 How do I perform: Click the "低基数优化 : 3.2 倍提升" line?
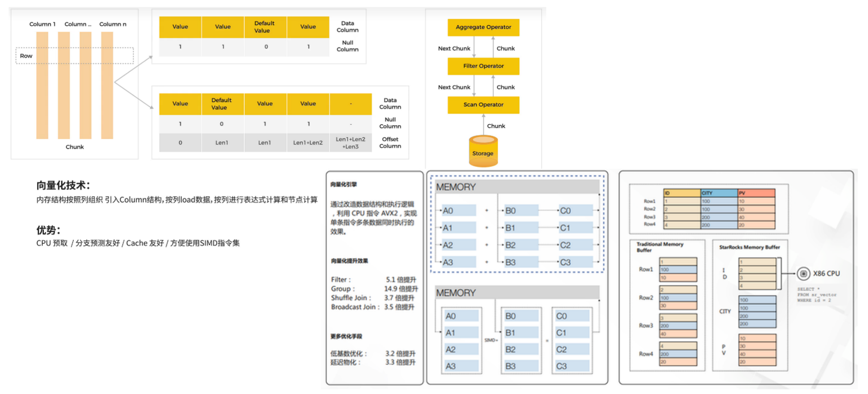tap(373, 354)
